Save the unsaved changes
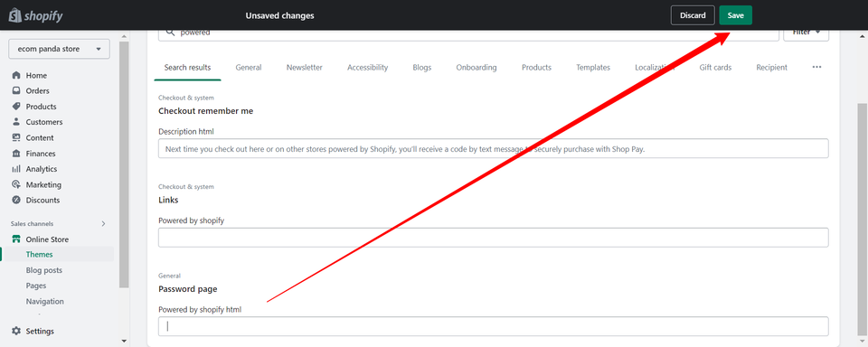This screenshot has height=347, width=868. coord(735,15)
